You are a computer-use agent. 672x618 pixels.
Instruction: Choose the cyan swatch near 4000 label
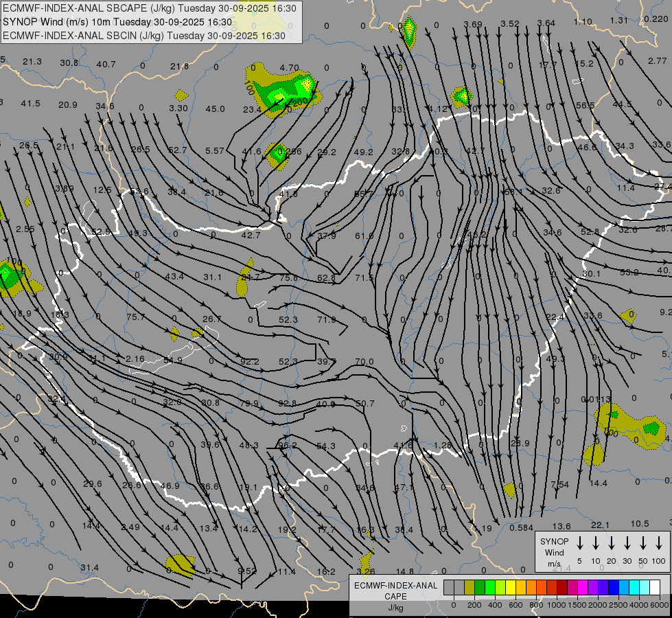point(634,587)
